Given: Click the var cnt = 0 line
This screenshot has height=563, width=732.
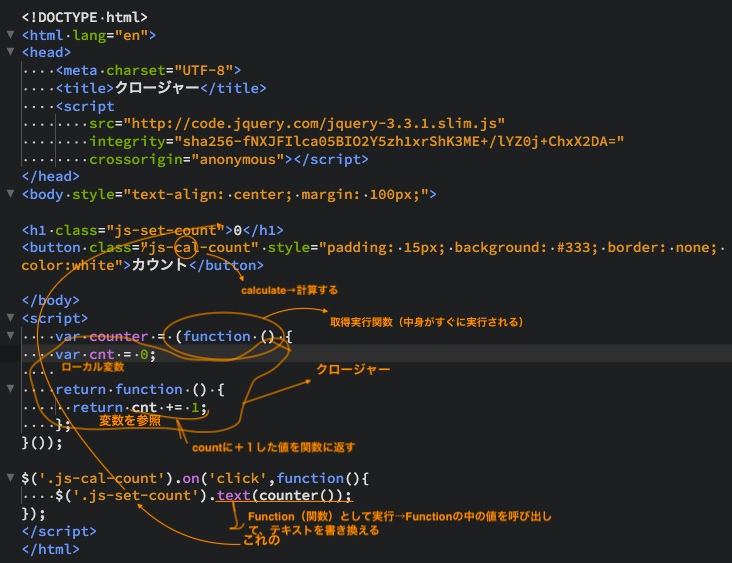Looking at the screenshot, I should [x=106, y=355].
